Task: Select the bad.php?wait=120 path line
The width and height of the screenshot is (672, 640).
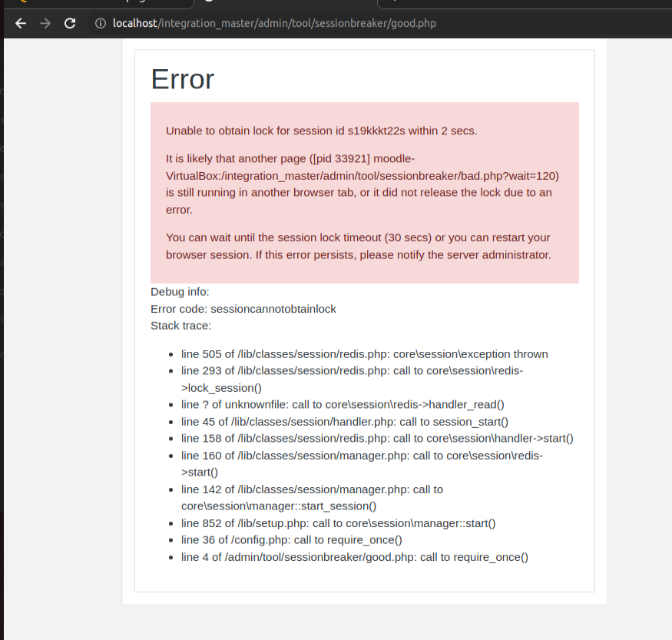Action: 362,176
